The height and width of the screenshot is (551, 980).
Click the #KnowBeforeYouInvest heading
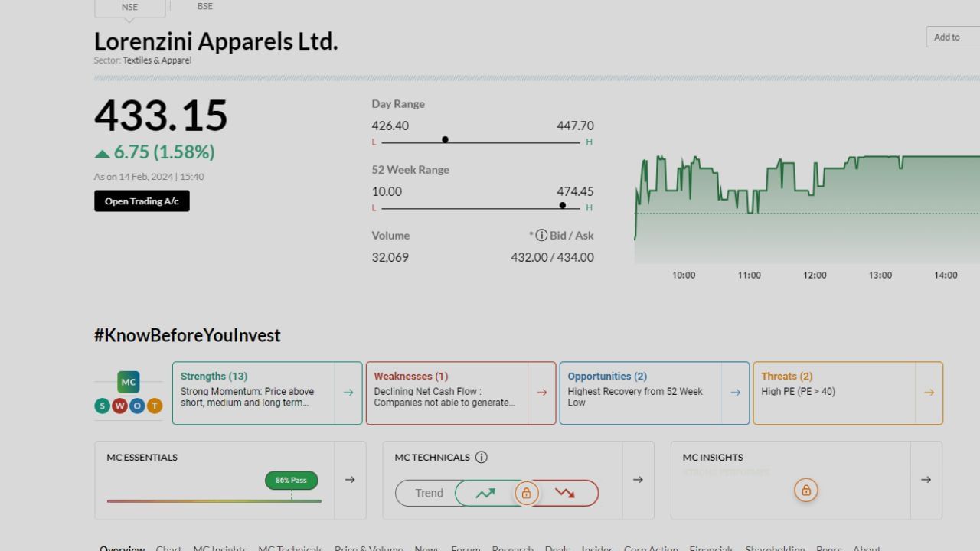point(188,335)
